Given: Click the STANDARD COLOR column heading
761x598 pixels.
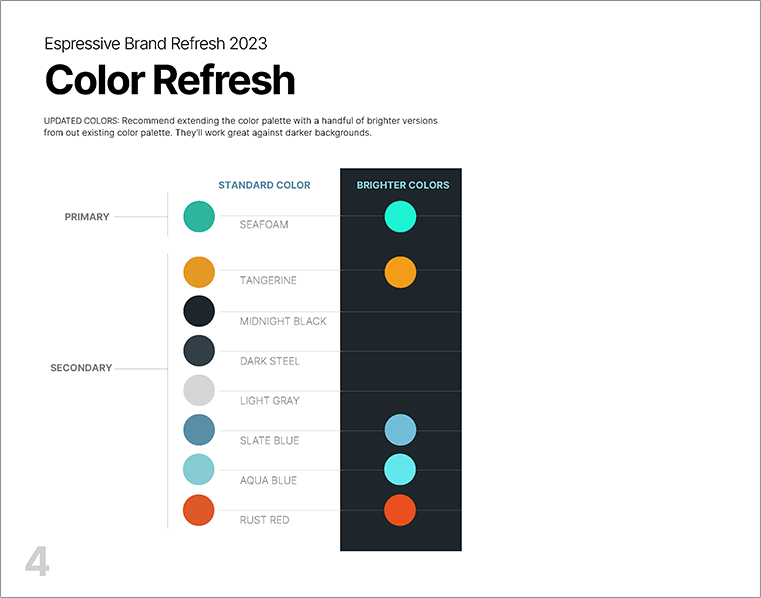Looking at the screenshot, I should tap(264, 185).
